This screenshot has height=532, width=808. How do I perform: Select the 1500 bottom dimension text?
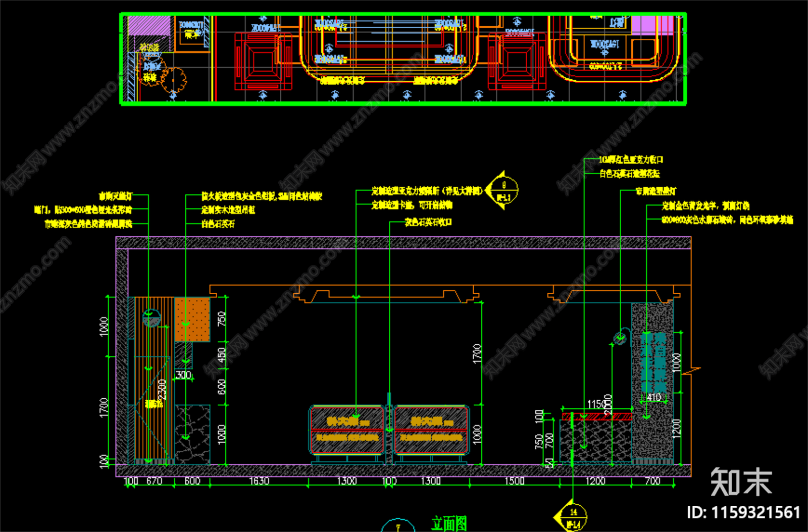[515, 481]
